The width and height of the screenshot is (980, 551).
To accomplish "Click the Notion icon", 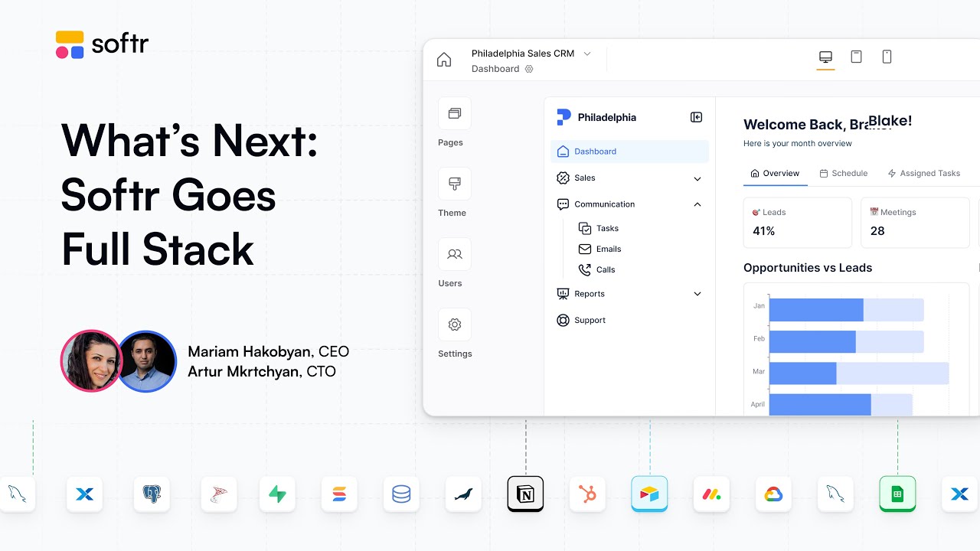I will click(x=525, y=494).
